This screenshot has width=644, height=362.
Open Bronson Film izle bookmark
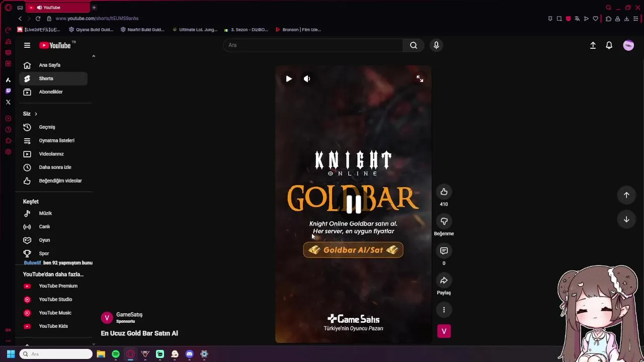[x=298, y=30]
